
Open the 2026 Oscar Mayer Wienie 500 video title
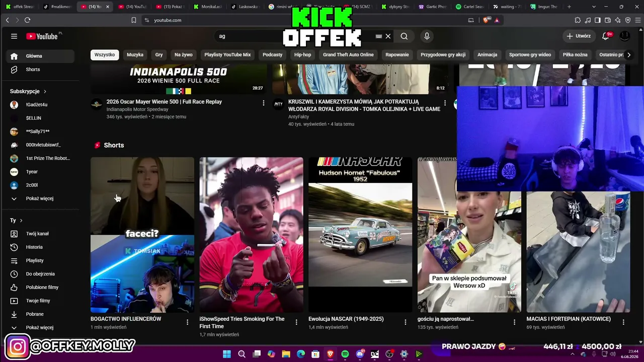pos(164,102)
